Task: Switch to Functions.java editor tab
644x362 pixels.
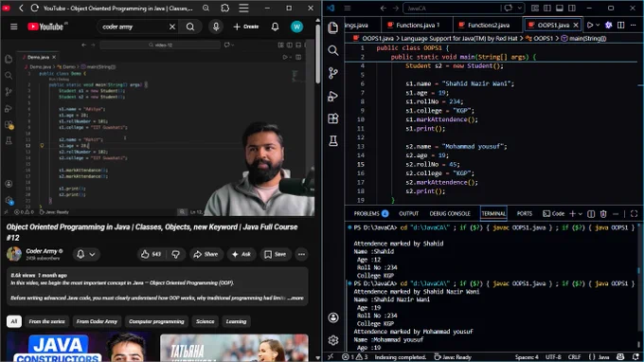Action: pyautogui.click(x=417, y=25)
